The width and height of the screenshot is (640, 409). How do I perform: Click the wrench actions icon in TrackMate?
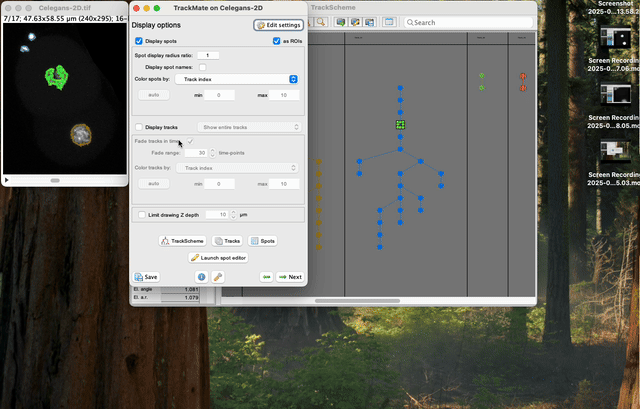coord(218,277)
